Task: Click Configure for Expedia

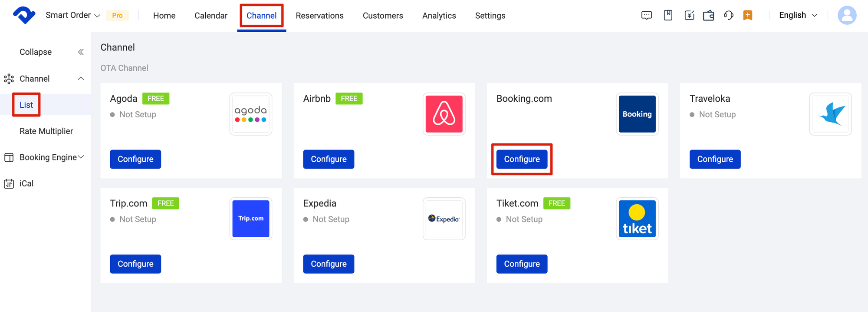Action: 329,264
